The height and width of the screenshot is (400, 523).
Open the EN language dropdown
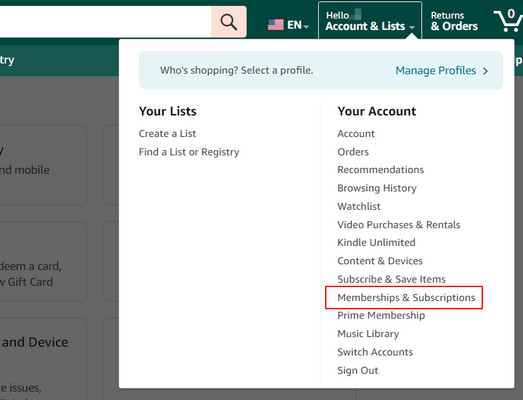[298, 25]
